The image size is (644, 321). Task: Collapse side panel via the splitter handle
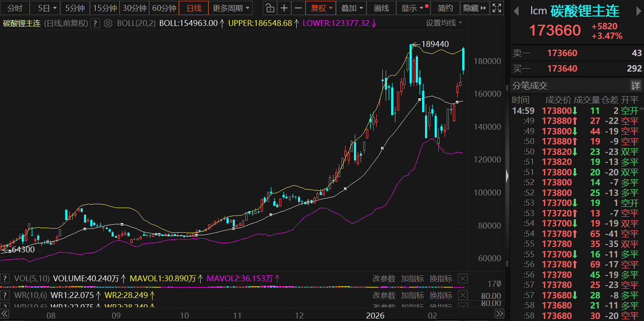pos(507,176)
